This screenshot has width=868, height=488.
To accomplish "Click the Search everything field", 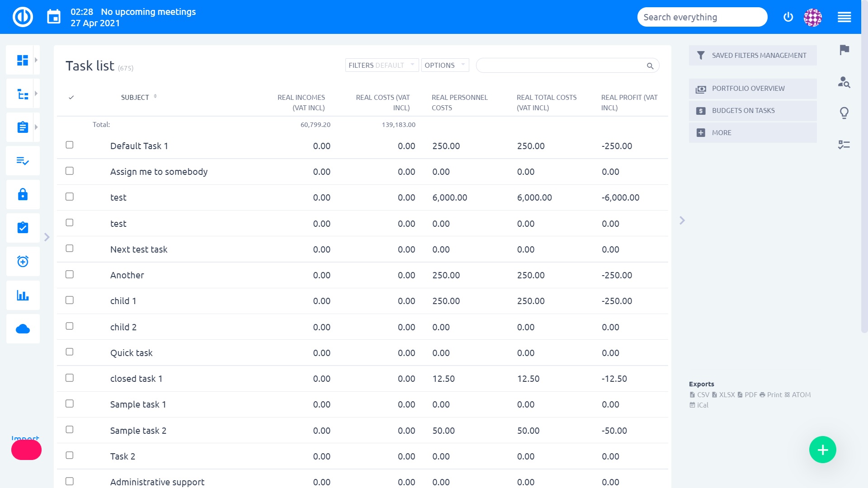I will pos(702,17).
